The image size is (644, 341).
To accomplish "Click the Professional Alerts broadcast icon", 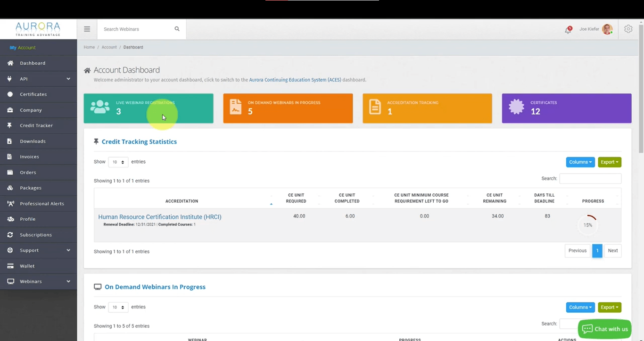I will coord(10,203).
